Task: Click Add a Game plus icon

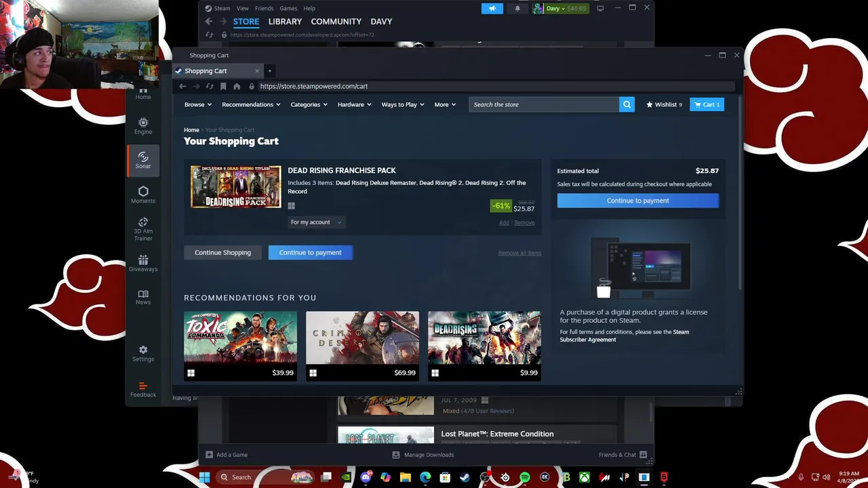Action: coord(209,455)
